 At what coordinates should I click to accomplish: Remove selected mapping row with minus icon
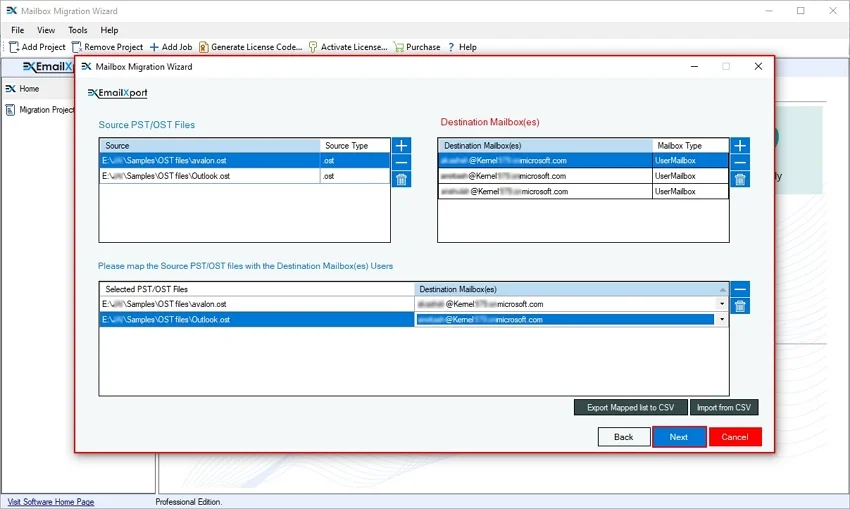click(740, 289)
